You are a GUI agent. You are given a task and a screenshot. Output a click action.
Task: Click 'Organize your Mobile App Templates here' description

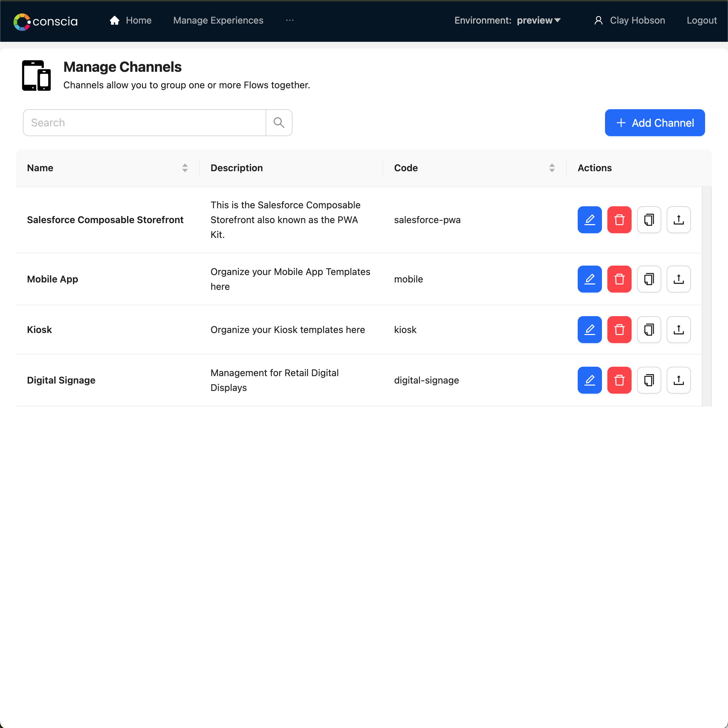pyautogui.click(x=291, y=279)
